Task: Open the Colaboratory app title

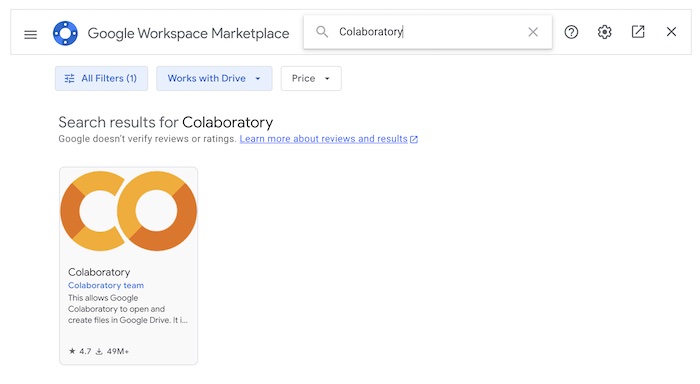Action: (99, 272)
